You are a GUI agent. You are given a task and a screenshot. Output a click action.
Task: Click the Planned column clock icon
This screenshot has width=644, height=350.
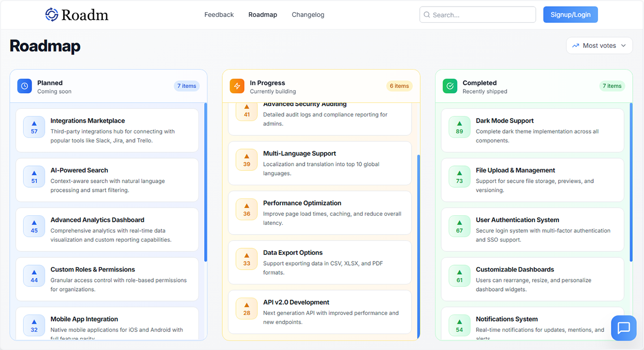(24, 86)
